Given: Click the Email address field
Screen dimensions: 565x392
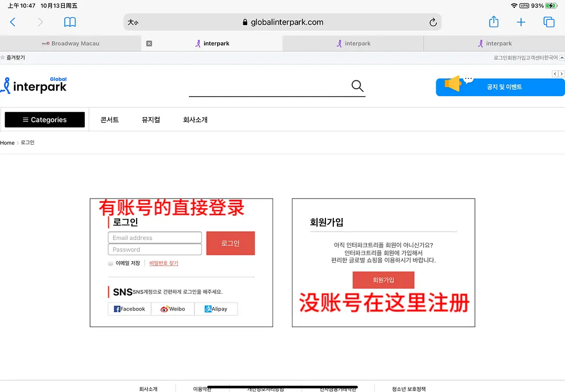Looking at the screenshot, I should [155, 238].
